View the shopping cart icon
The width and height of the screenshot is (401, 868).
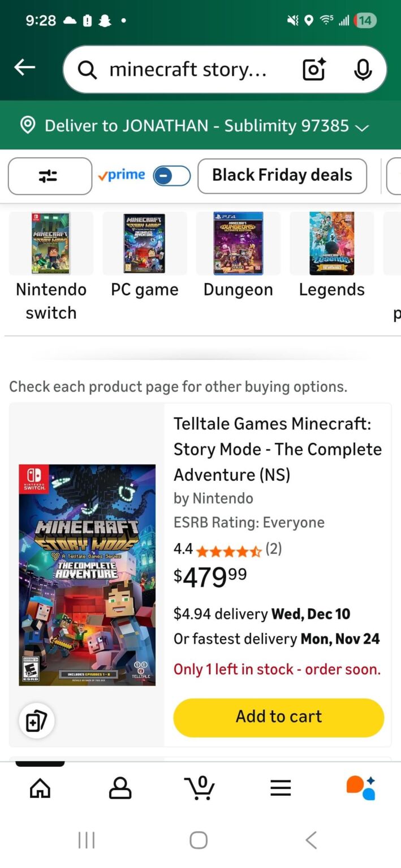(199, 788)
